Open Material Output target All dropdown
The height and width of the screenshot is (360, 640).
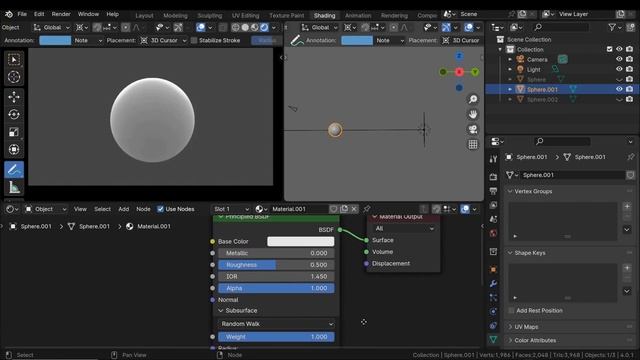(x=404, y=229)
